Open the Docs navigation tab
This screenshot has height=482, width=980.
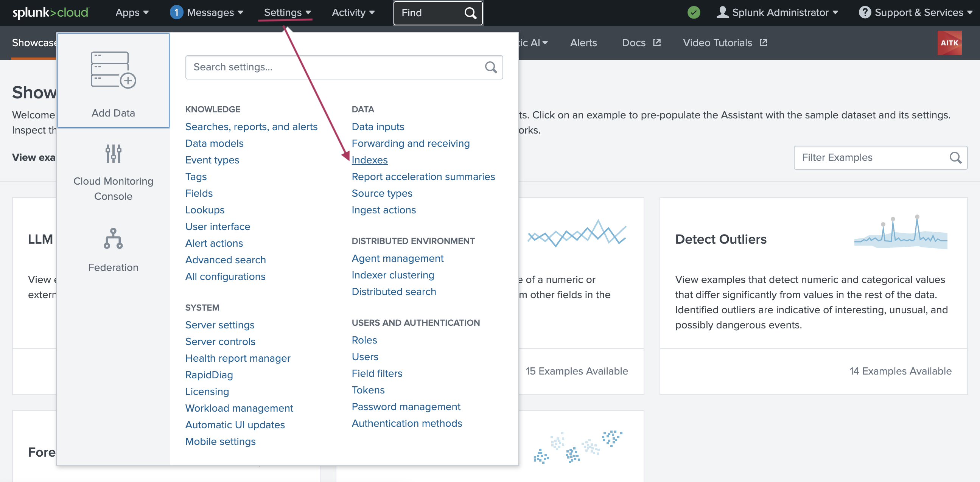pyautogui.click(x=633, y=43)
